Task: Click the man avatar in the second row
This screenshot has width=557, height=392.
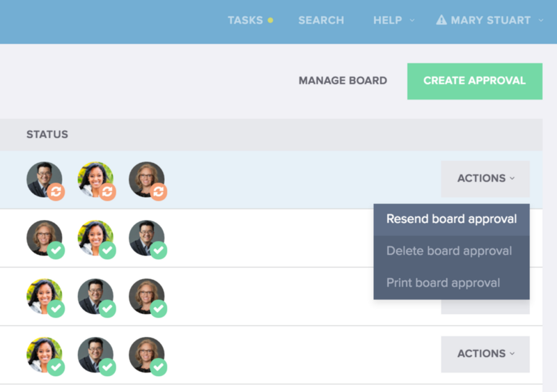Action: click(x=146, y=237)
